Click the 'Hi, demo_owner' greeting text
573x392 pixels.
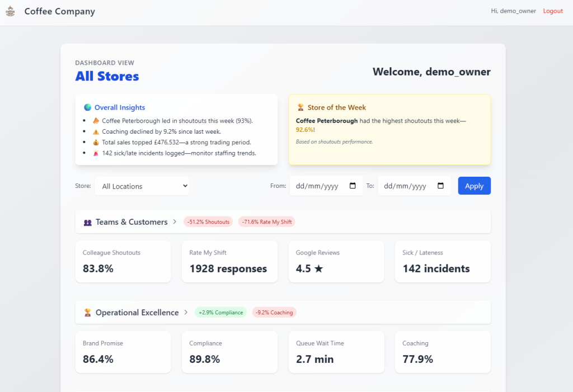click(x=514, y=11)
